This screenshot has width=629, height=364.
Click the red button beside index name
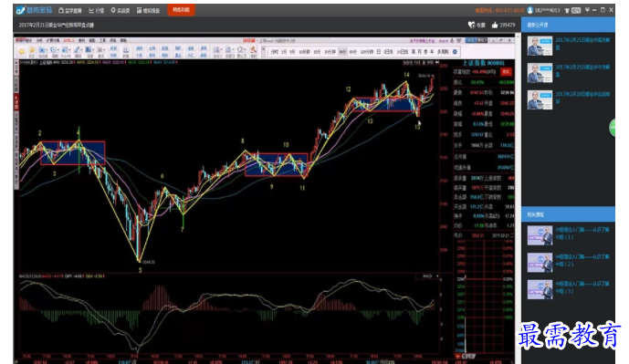(x=506, y=71)
